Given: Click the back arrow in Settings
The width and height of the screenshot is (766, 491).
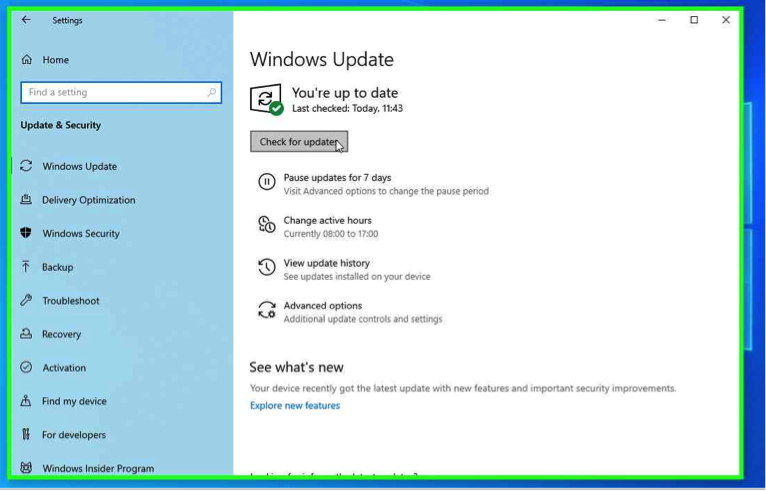Looking at the screenshot, I should [x=27, y=20].
